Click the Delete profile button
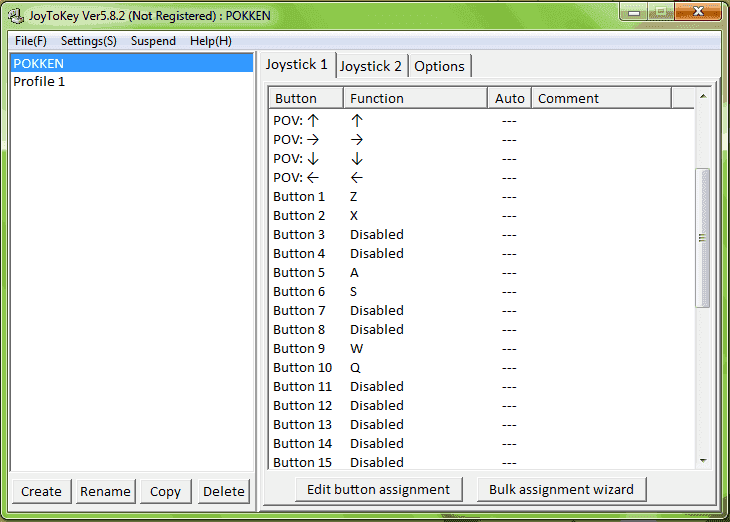 pyautogui.click(x=224, y=491)
